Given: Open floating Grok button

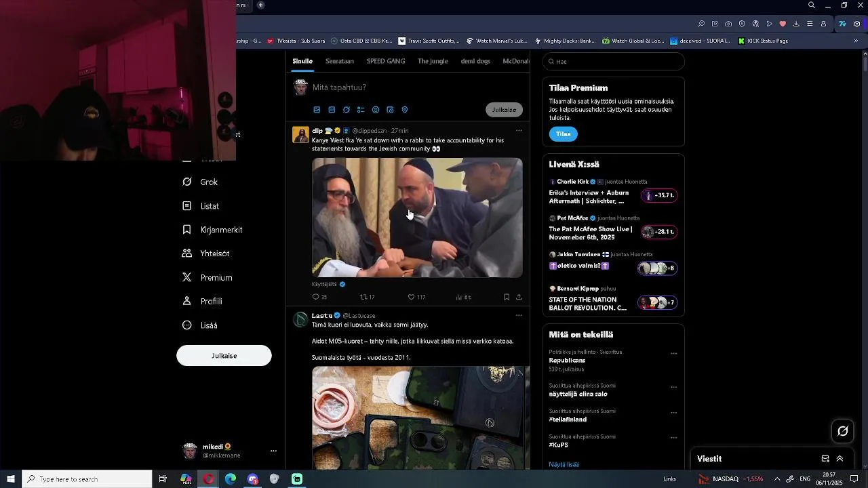Looking at the screenshot, I should coord(843,431).
